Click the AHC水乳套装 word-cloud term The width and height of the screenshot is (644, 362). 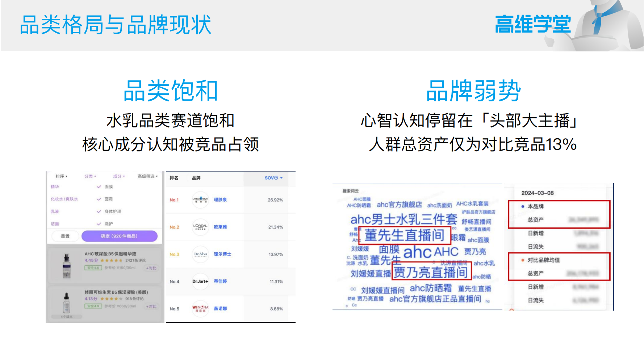(472, 204)
